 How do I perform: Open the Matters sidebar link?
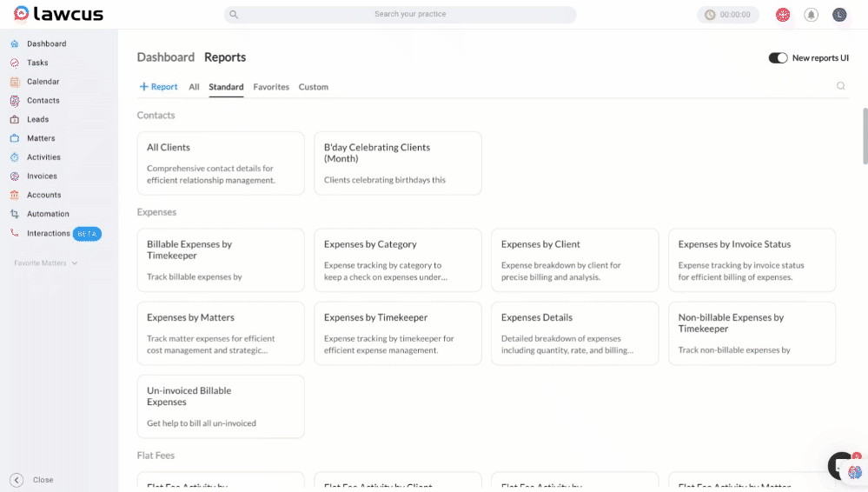coord(41,138)
